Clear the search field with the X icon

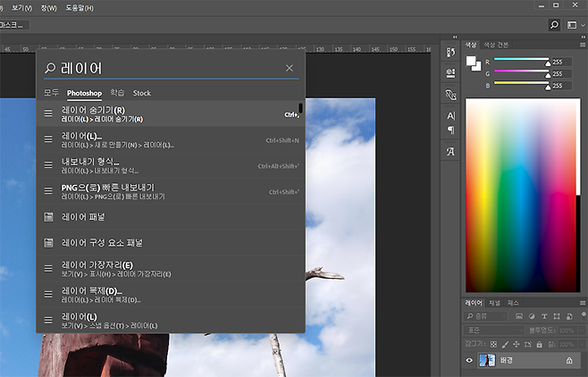click(x=289, y=68)
